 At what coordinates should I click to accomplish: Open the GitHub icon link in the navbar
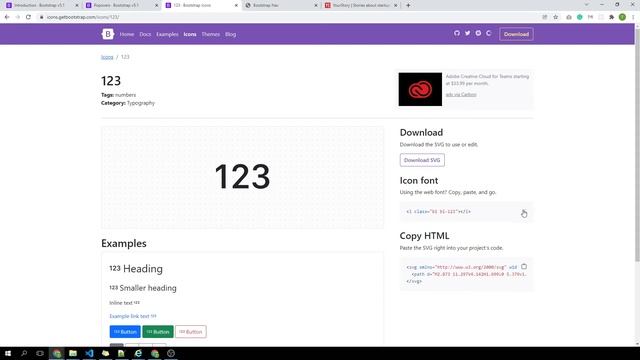(x=457, y=33)
